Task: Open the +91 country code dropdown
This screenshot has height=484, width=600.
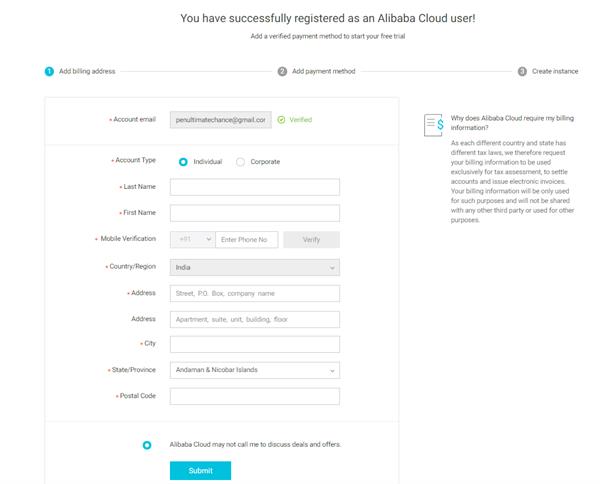Action: [192, 240]
